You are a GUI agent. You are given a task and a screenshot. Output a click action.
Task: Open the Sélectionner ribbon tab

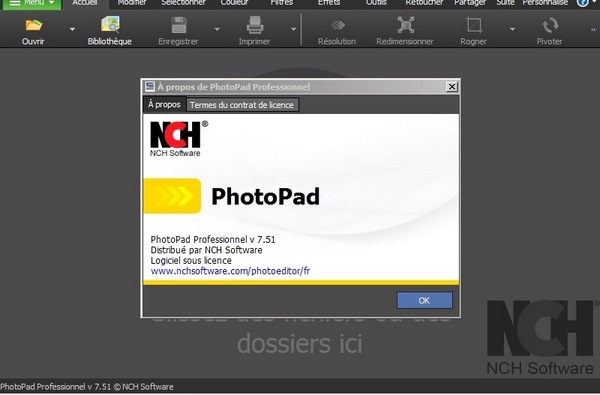pyautogui.click(x=183, y=3)
